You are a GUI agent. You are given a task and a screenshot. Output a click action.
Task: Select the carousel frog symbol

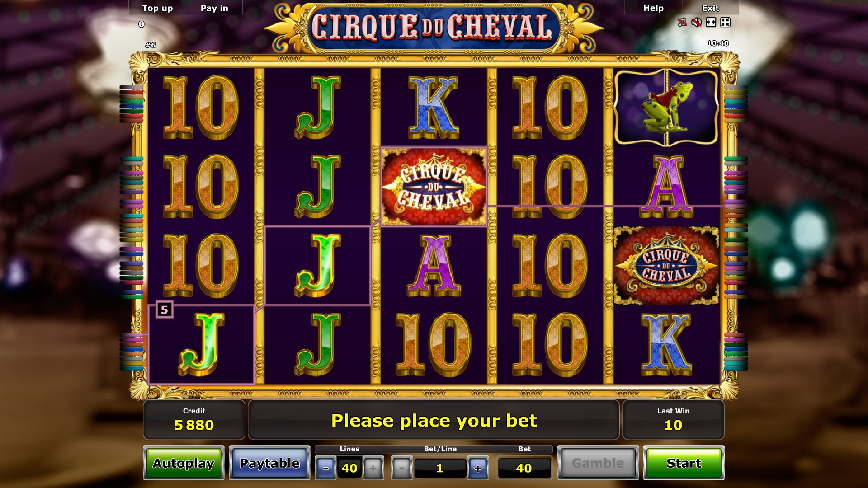666,108
